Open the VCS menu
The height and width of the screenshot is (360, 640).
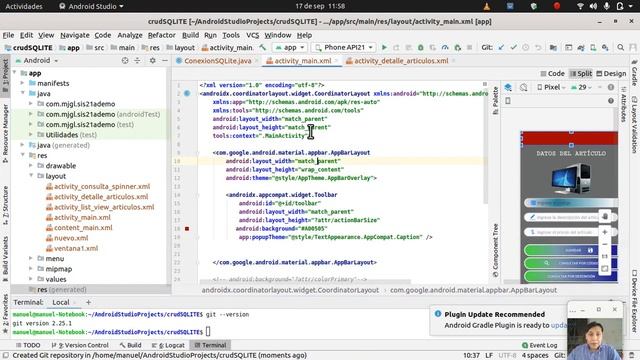click(x=252, y=35)
